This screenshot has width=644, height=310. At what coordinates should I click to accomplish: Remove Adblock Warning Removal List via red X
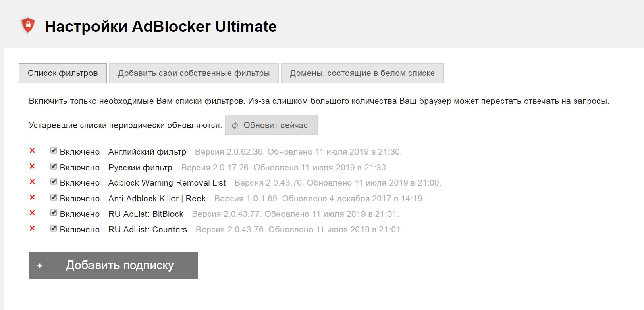[x=32, y=182]
